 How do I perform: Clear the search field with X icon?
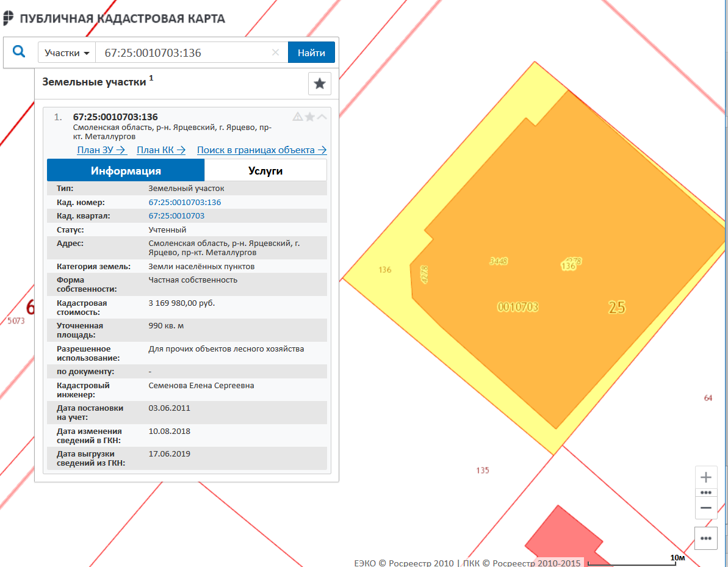pos(275,52)
